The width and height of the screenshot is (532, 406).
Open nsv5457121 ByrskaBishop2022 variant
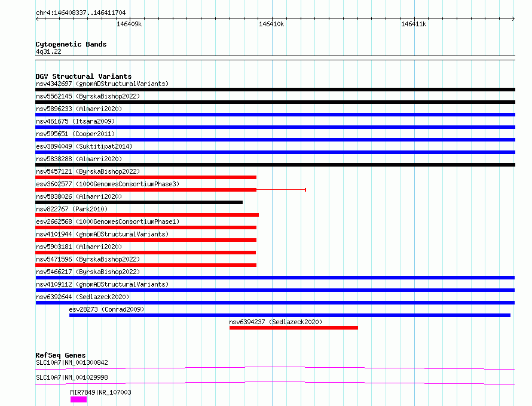click(x=88, y=171)
